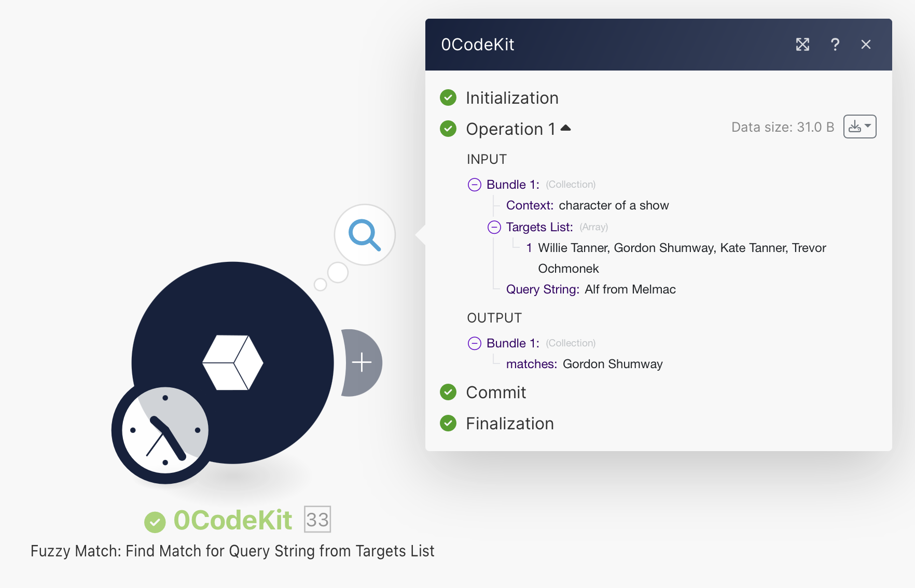This screenshot has height=588, width=915.
Task: Click the OUTPUT section heading
Action: pyautogui.click(x=494, y=318)
